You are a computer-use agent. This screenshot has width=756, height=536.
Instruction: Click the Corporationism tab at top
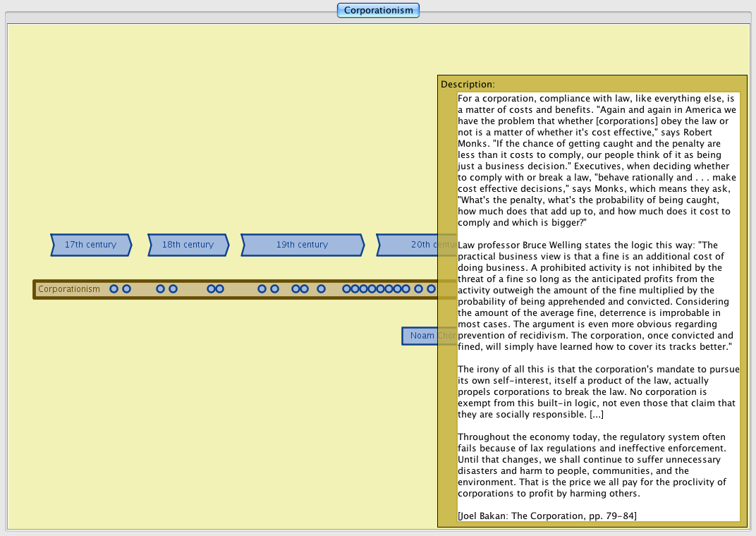click(x=378, y=11)
